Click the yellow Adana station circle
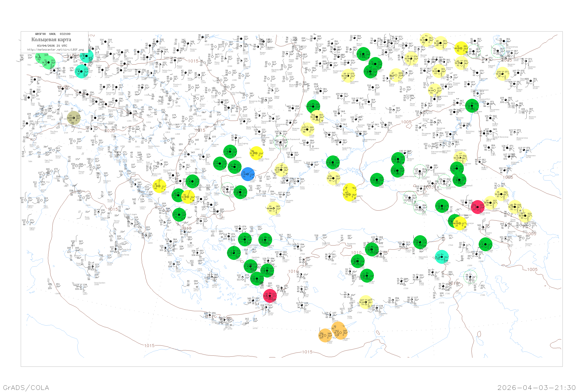This screenshot has width=588, height=392. pyautogui.click(x=366, y=302)
